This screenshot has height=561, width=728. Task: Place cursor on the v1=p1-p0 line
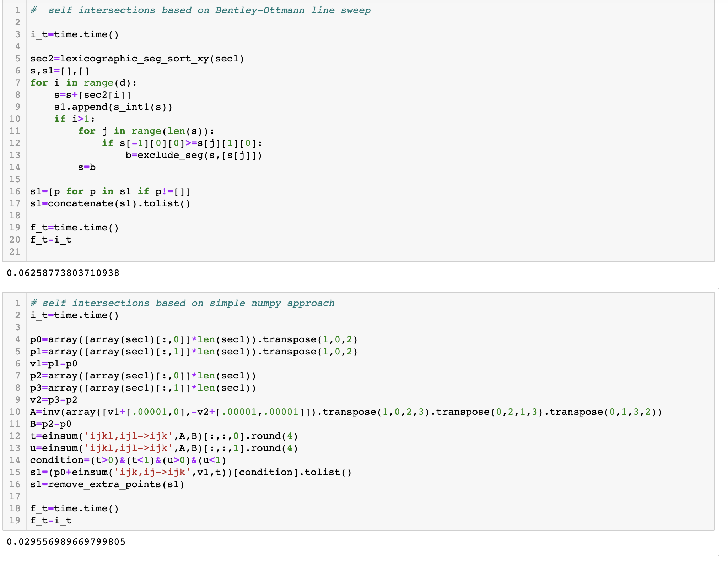[x=54, y=364]
